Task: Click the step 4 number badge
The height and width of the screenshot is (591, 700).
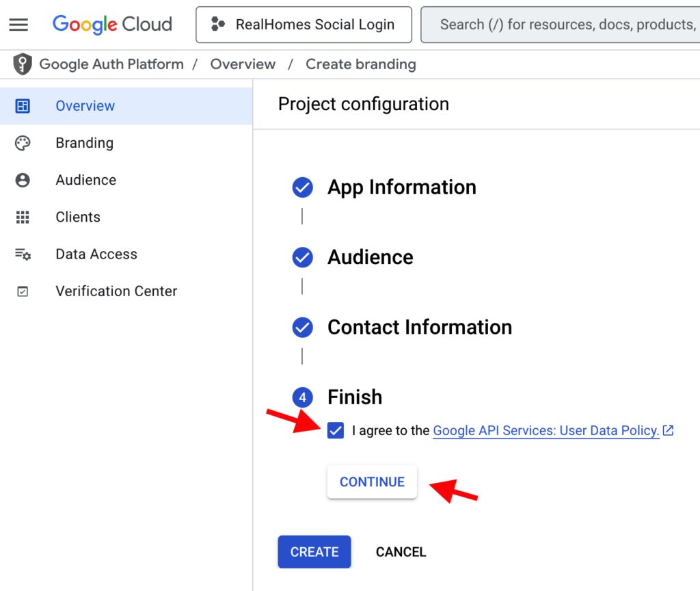Action: point(302,397)
